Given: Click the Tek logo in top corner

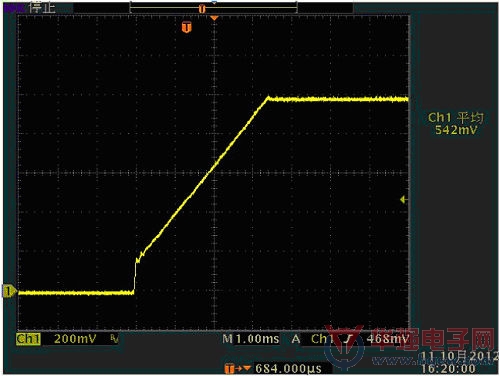Looking at the screenshot, I should click(14, 8).
